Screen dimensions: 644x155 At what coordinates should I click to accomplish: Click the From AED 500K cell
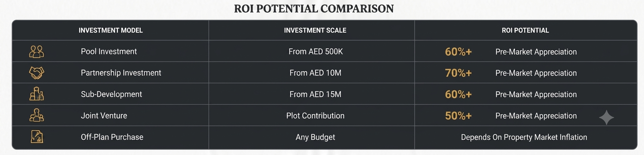(x=316, y=52)
